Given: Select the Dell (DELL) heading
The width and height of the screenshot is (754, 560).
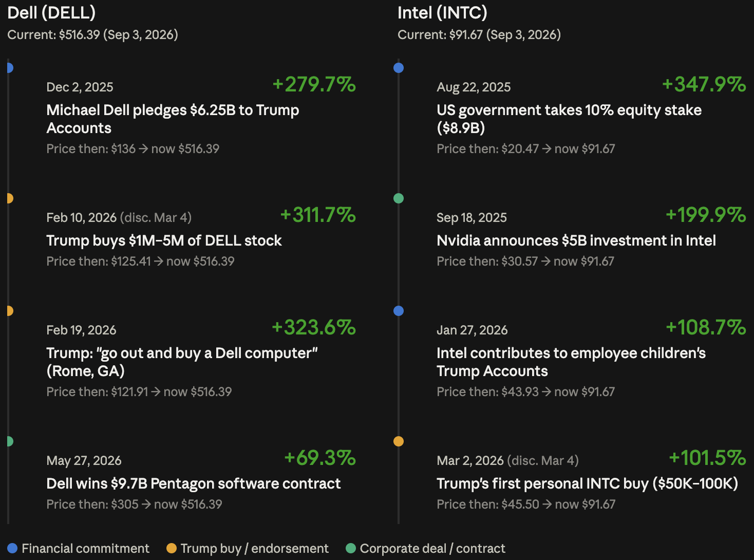Looking at the screenshot, I should (x=51, y=13).
